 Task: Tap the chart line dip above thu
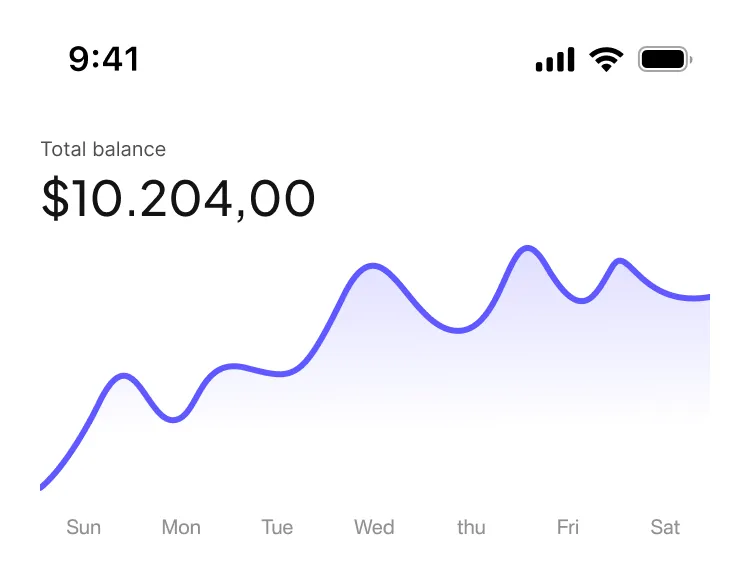tap(459, 330)
